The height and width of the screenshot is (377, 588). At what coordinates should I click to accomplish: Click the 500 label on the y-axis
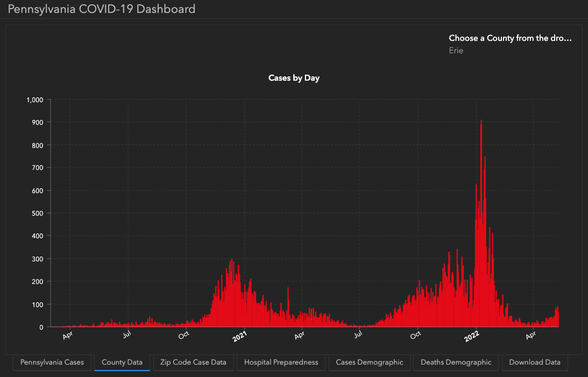click(37, 213)
